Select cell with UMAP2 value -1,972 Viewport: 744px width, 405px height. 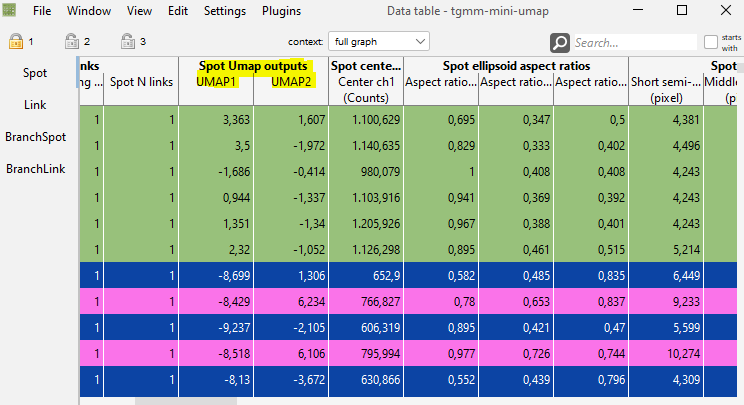coord(291,146)
